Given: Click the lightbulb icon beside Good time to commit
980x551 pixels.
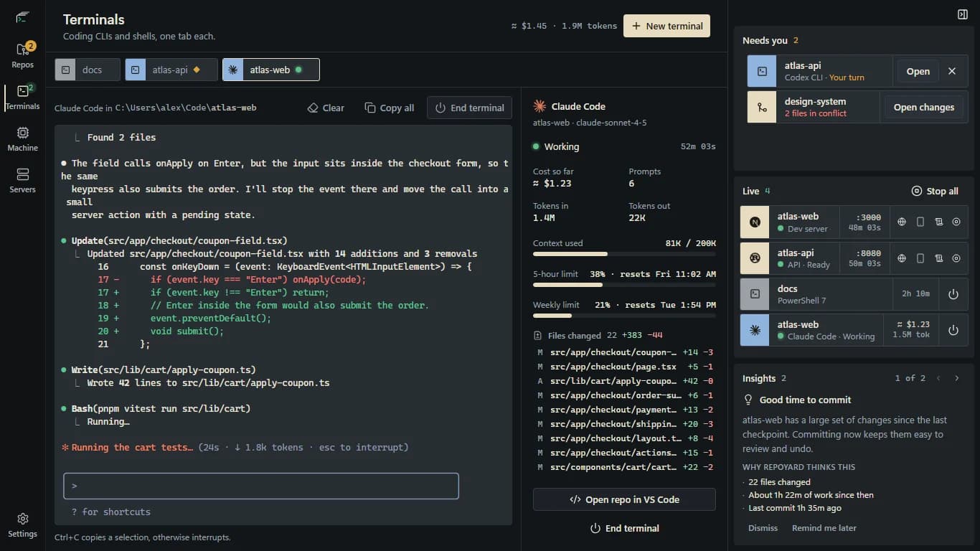Looking at the screenshot, I should 748,400.
